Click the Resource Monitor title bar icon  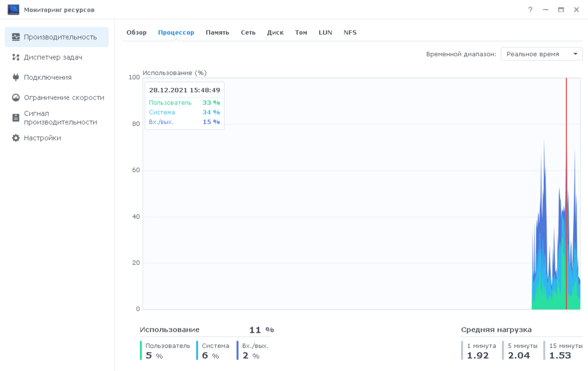coord(13,9)
